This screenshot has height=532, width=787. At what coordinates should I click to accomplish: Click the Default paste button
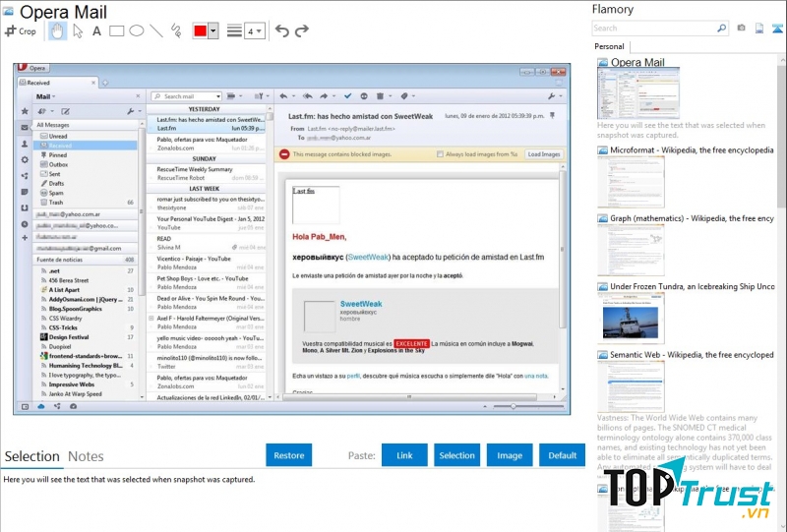pos(562,455)
